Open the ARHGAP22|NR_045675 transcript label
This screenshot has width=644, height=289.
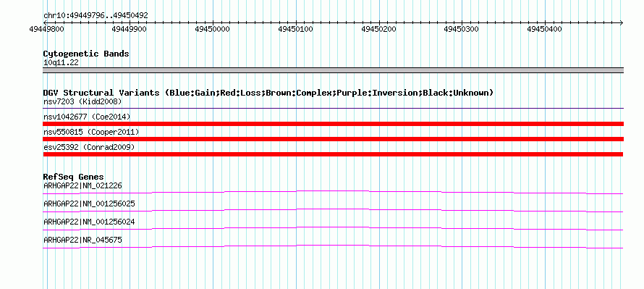point(82,240)
